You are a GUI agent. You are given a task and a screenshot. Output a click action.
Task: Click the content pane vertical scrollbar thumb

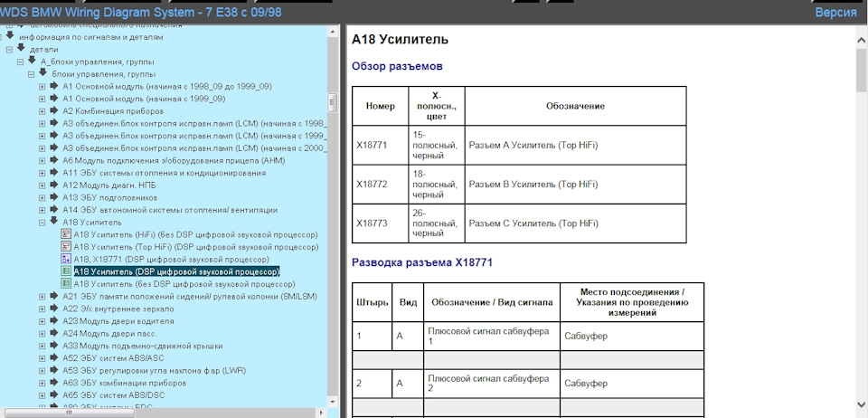(x=862, y=71)
